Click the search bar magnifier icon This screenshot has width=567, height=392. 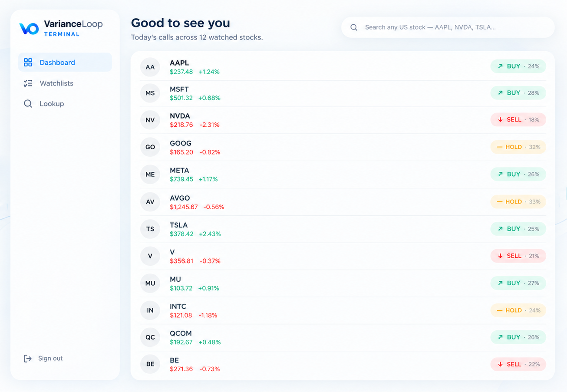(354, 27)
